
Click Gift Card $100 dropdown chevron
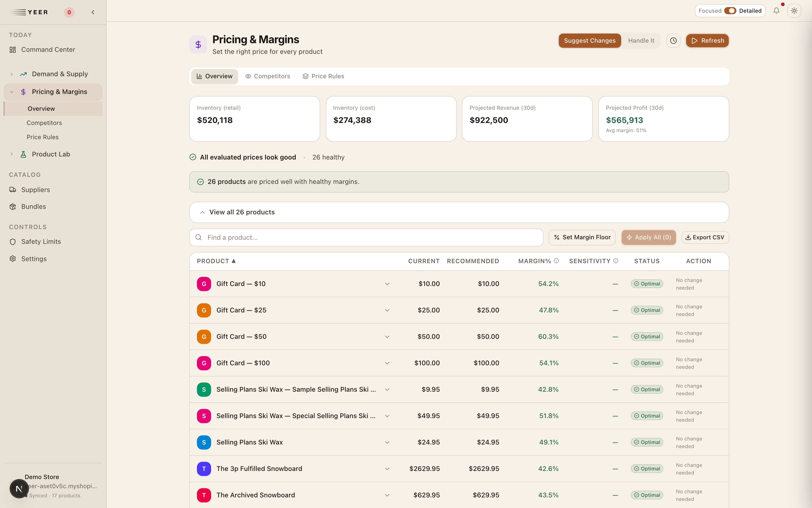[387, 363]
